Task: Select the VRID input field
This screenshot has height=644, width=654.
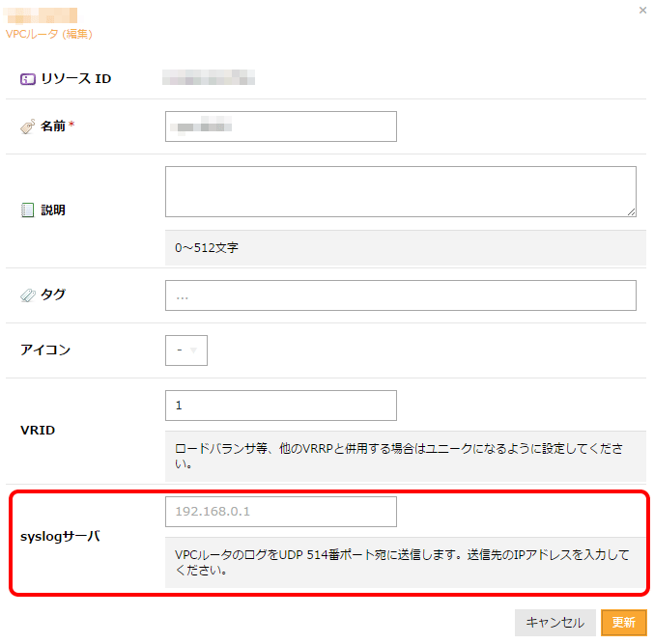Action: [281, 406]
